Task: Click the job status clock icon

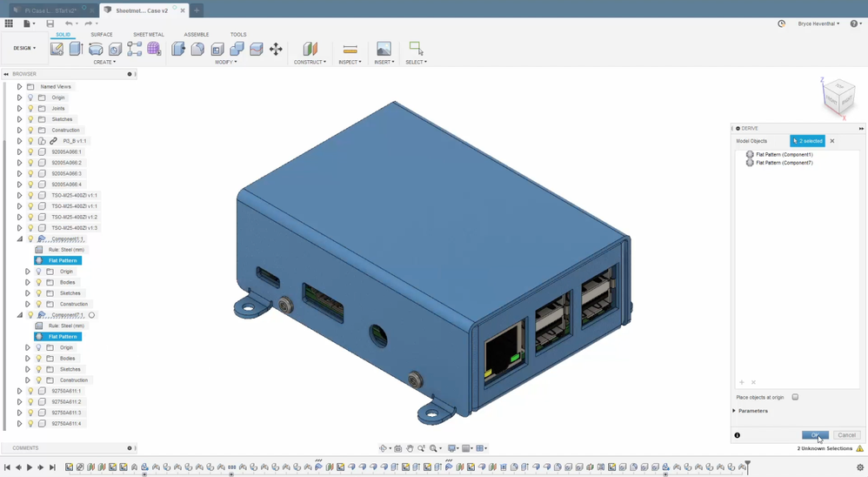Action: coord(781,24)
